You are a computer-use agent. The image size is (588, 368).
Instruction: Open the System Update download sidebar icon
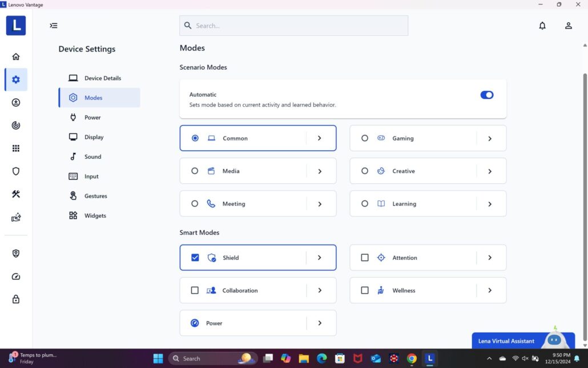click(16, 102)
